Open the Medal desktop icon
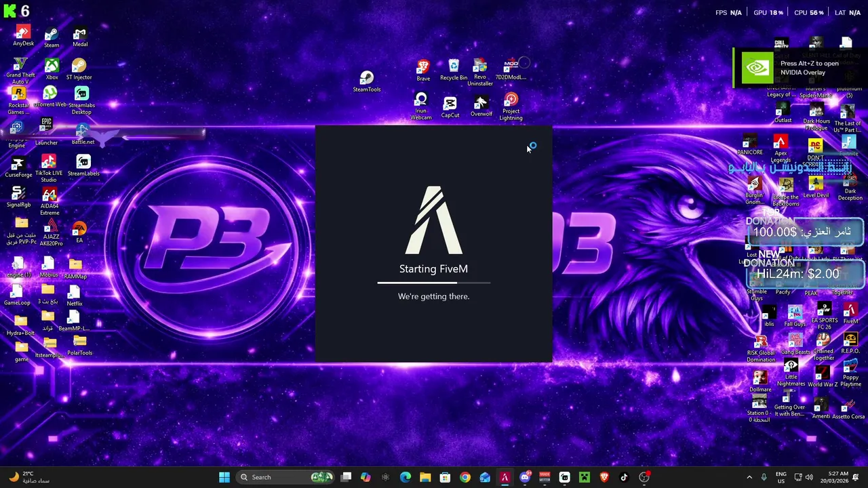This screenshot has height=488, width=868. 80,37
